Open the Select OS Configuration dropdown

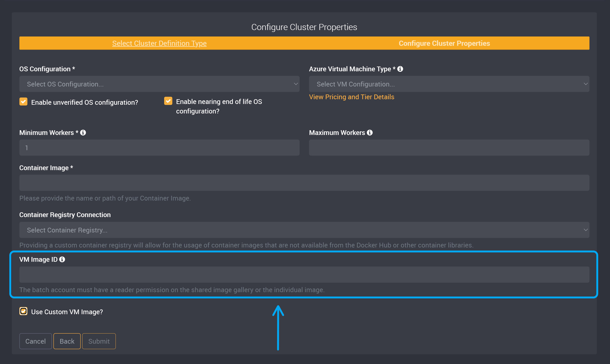point(159,84)
